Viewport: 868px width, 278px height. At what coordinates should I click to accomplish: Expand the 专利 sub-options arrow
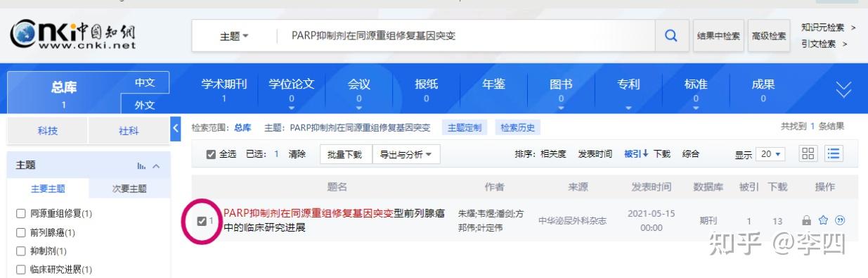(x=628, y=108)
